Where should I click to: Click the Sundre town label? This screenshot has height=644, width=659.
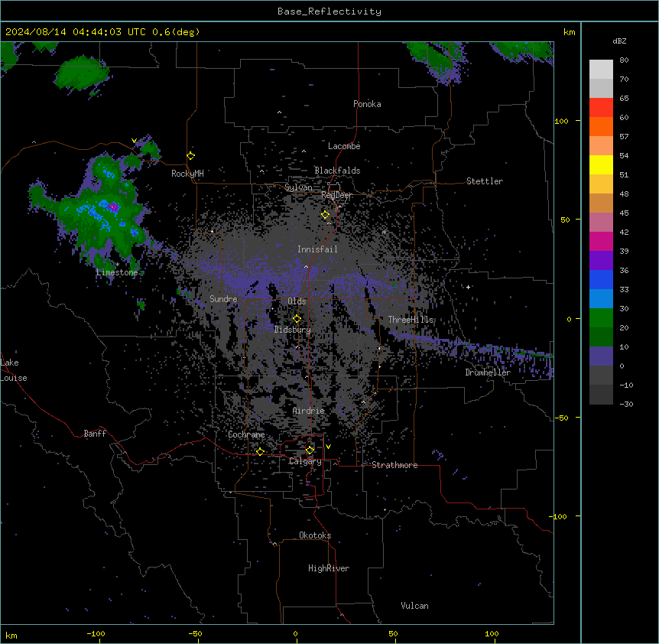coord(223,299)
